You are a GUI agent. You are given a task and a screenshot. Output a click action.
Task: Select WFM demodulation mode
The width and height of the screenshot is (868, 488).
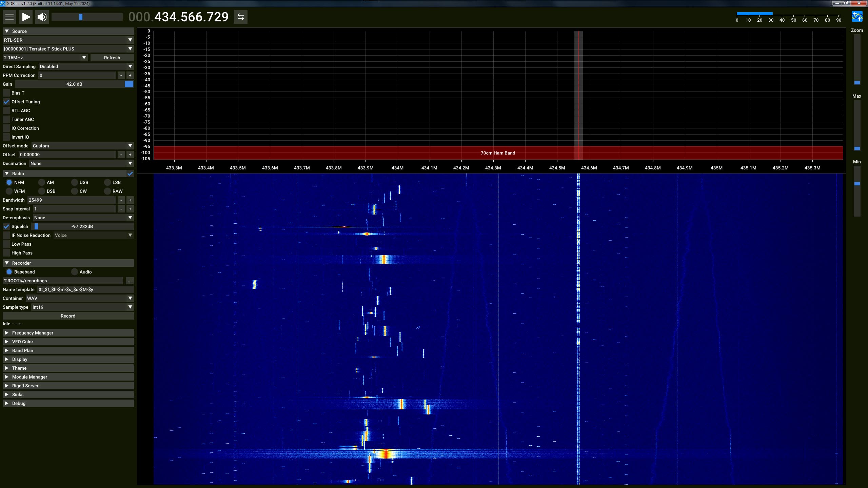click(x=9, y=191)
